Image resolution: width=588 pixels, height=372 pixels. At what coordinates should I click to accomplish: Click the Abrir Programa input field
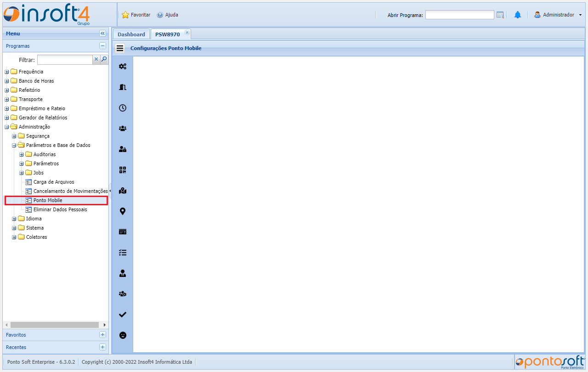click(459, 15)
